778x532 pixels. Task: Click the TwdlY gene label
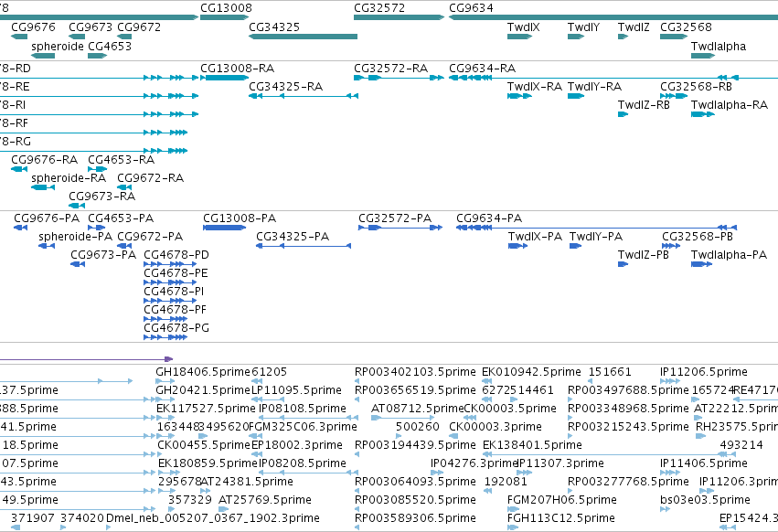point(583,27)
